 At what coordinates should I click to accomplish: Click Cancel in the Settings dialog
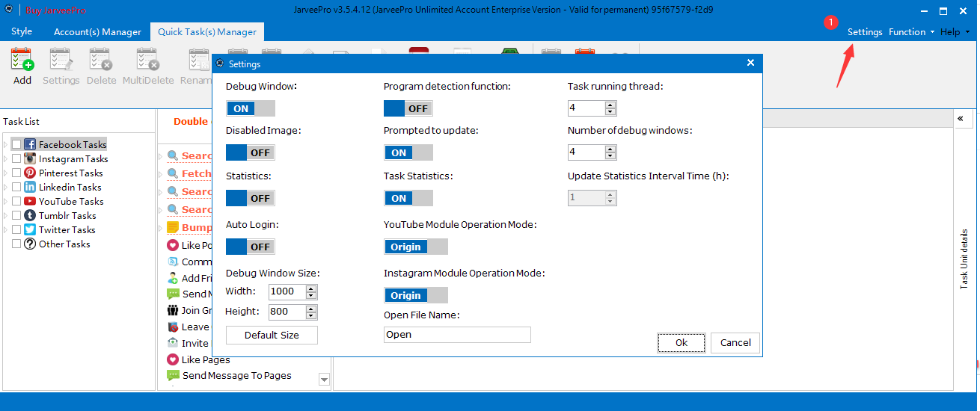735,342
